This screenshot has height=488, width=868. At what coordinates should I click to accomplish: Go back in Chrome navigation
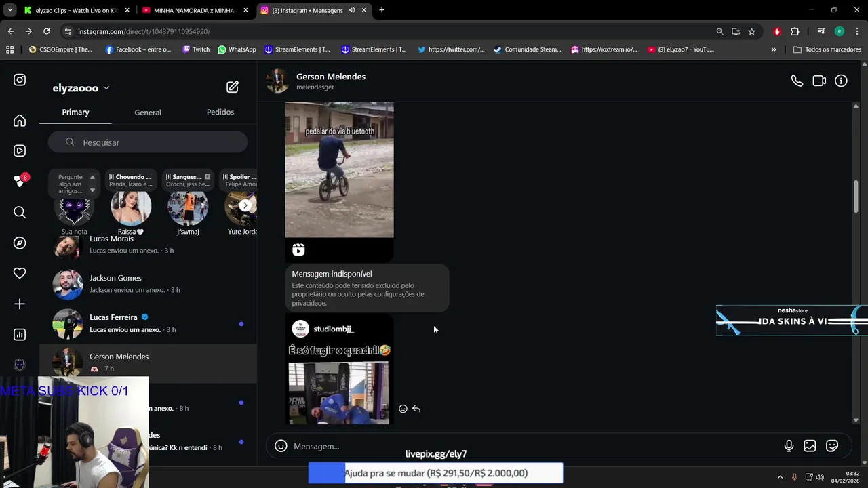pos(11,31)
